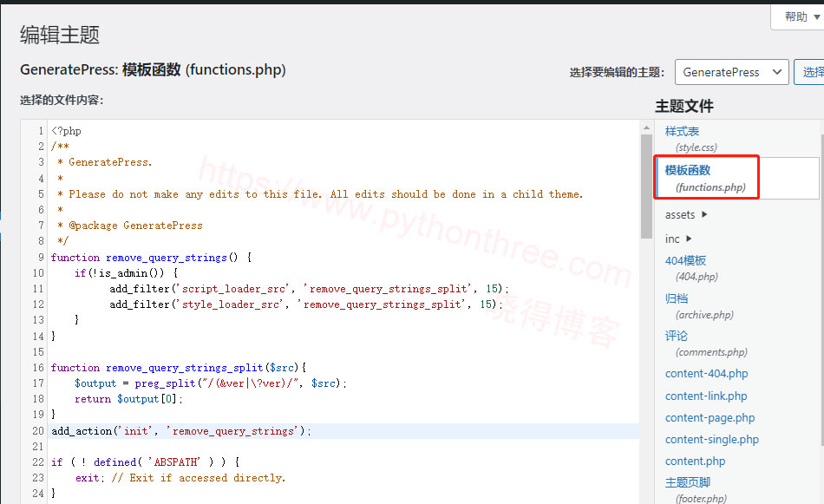
Task: Open 评论 comments.php file
Action: tap(677, 336)
